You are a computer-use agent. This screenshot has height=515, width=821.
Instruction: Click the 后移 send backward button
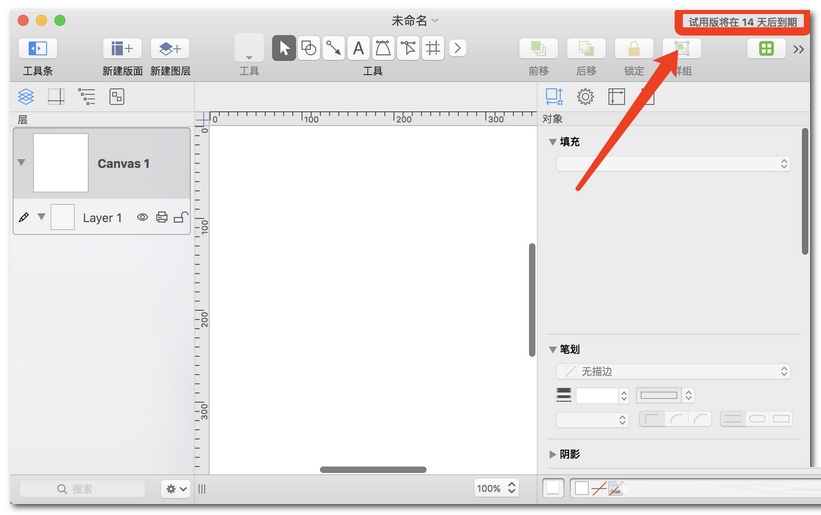(x=586, y=49)
